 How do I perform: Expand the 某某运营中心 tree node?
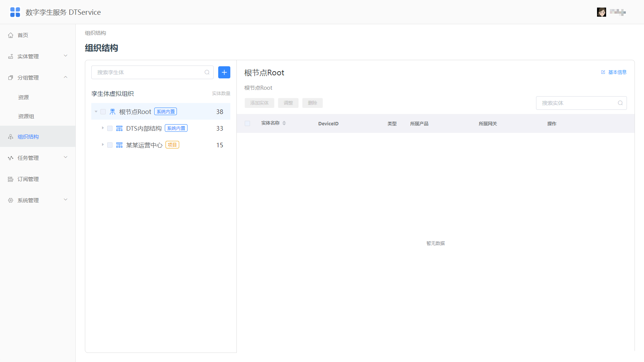[x=103, y=145]
